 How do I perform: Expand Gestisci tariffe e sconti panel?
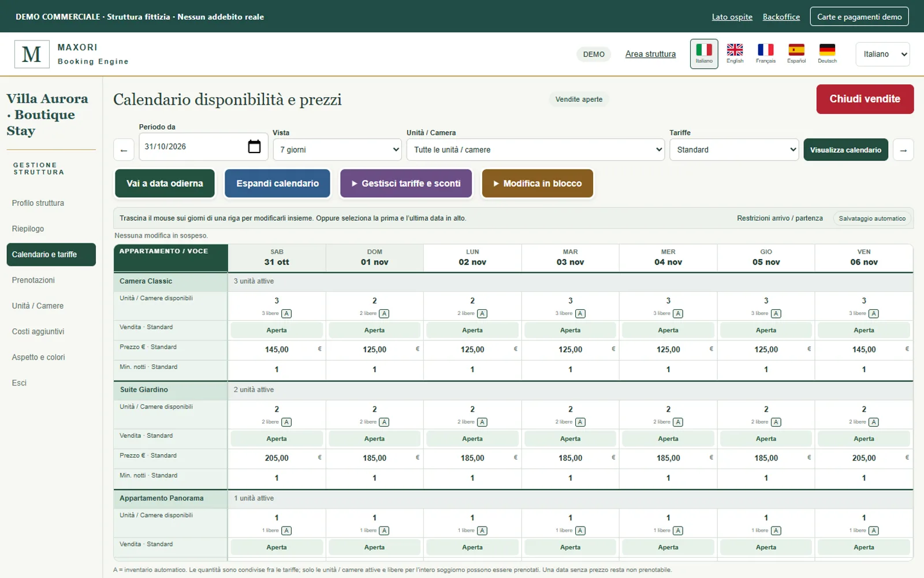(x=406, y=183)
